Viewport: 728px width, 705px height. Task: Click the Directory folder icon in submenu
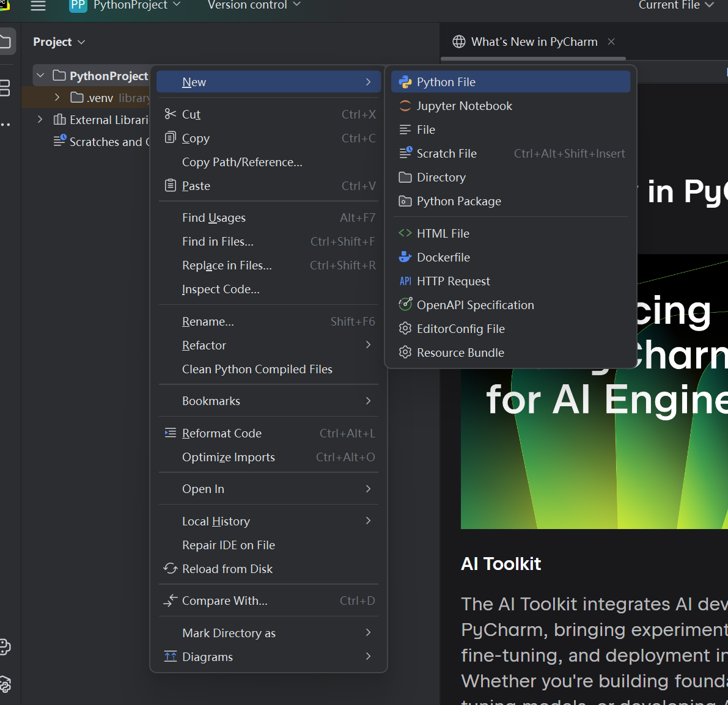[405, 177]
